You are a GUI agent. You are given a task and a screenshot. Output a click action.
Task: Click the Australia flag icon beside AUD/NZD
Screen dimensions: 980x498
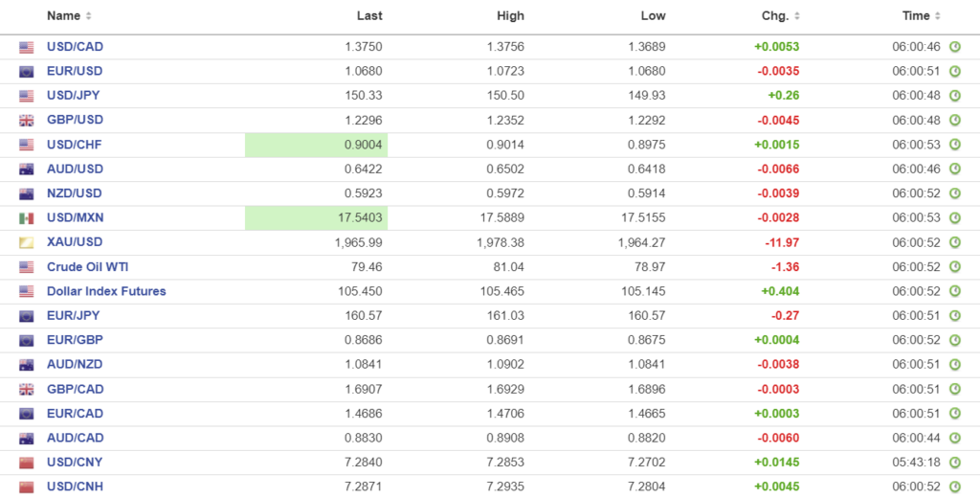(x=27, y=365)
